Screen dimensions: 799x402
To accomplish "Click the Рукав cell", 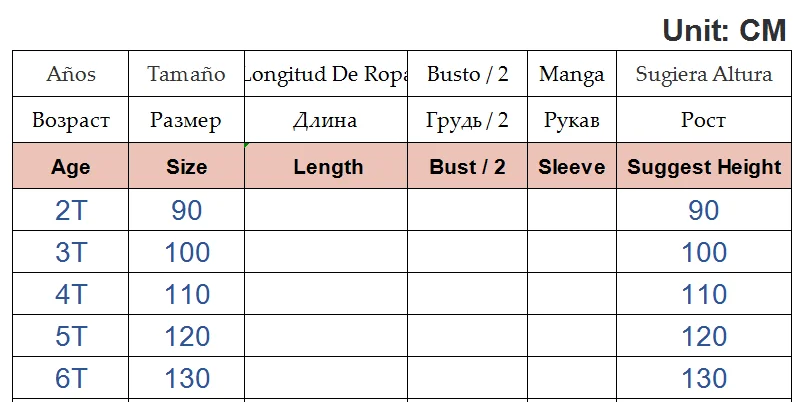I will (x=571, y=121).
